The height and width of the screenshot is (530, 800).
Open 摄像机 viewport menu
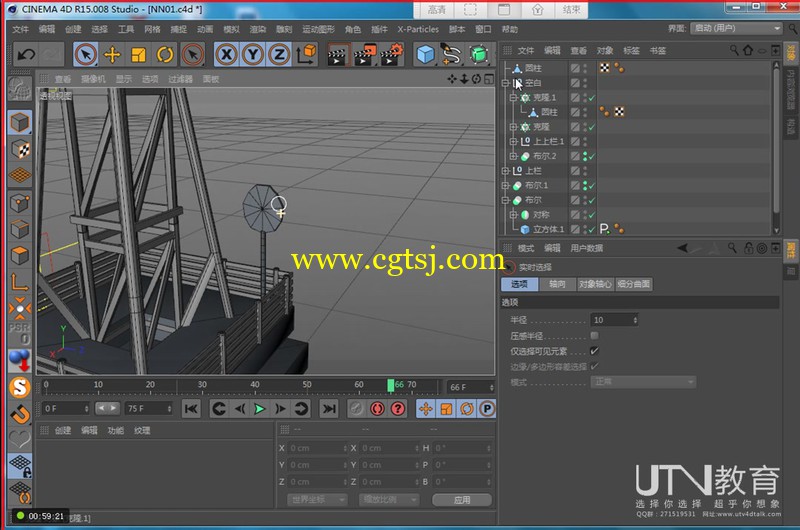click(93, 79)
